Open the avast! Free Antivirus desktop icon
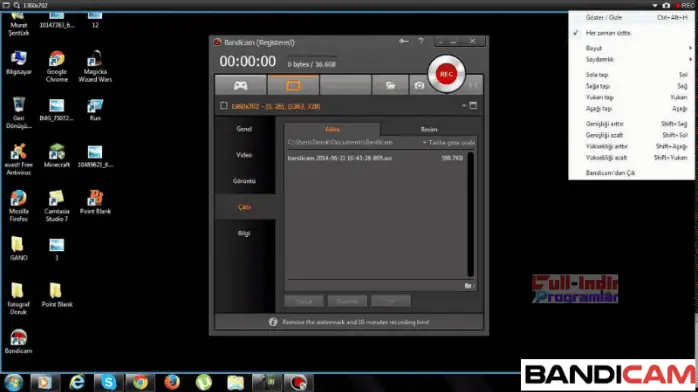Screen dimensions: 698x392 (19, 159)
